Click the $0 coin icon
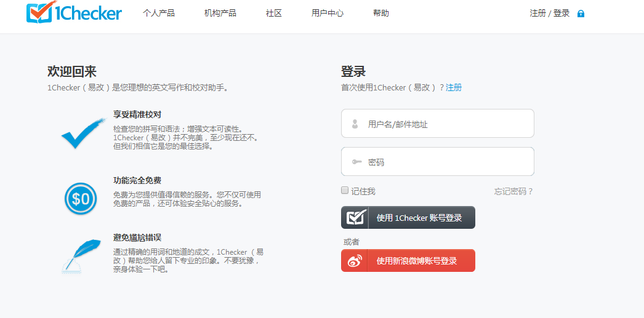 [81, 199]
